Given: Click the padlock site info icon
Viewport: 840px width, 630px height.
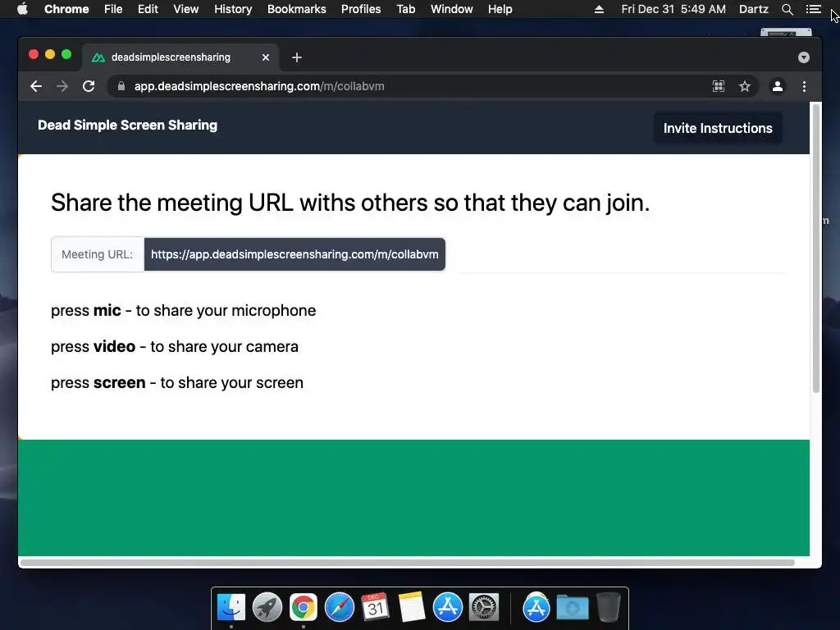Looking at the screenshot, I should coord(121,86).
